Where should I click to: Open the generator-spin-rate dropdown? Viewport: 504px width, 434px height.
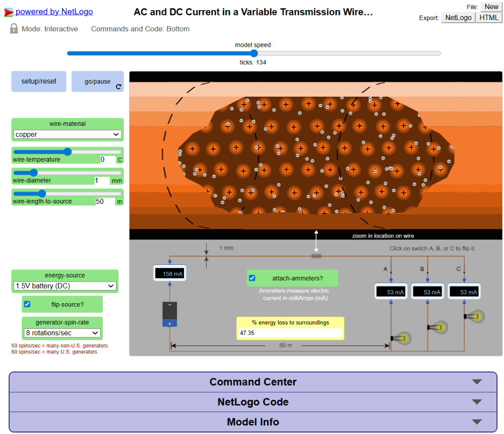coord(62,333)
